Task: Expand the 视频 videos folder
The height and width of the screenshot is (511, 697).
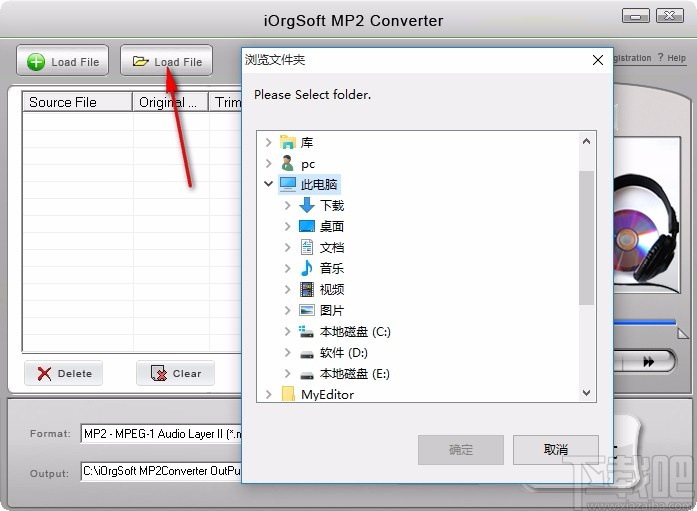Action: coord(288,289)
